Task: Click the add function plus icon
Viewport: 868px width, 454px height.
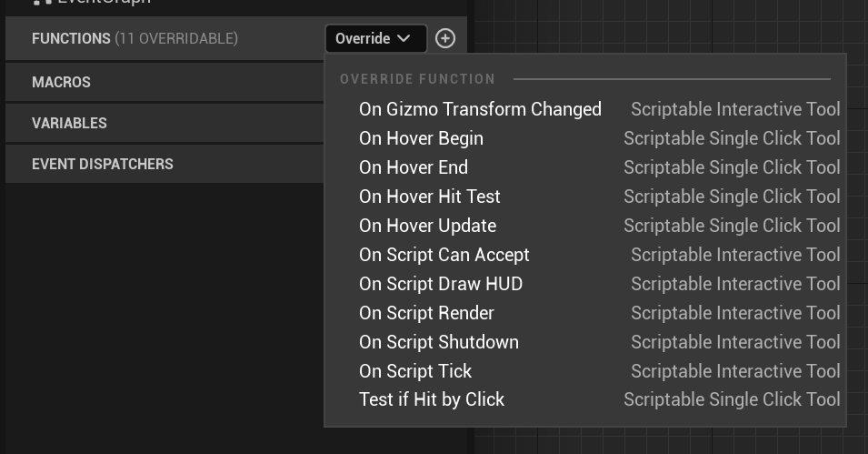Action: [x=444, y=38]
